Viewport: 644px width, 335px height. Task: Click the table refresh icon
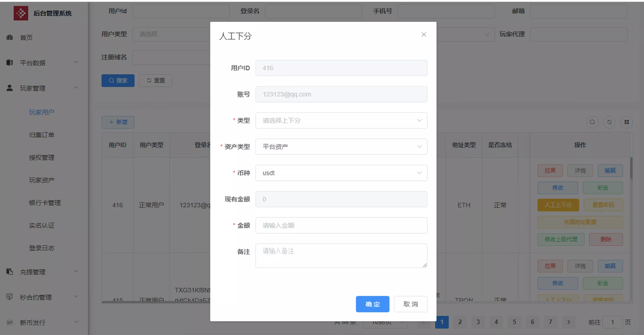point(610,122)
